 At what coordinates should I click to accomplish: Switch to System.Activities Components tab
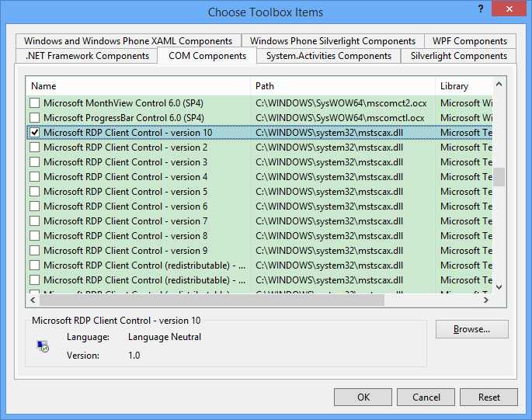(x=329, y=56)
